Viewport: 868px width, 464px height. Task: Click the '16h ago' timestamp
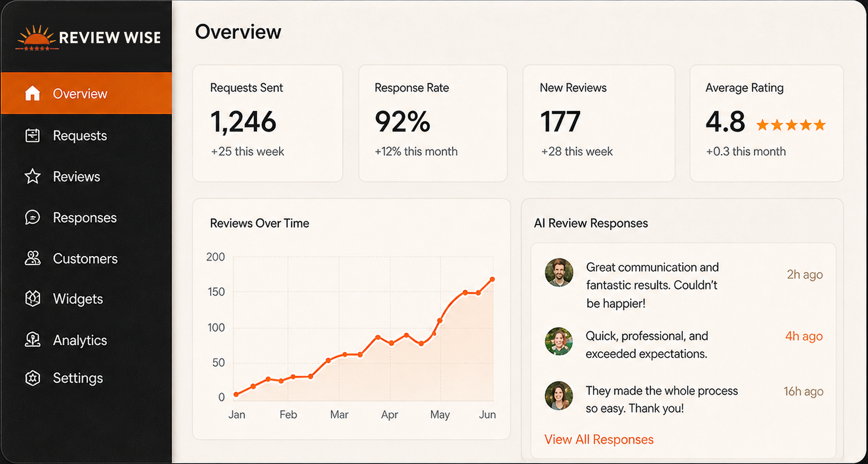click(x=803, y=391)
